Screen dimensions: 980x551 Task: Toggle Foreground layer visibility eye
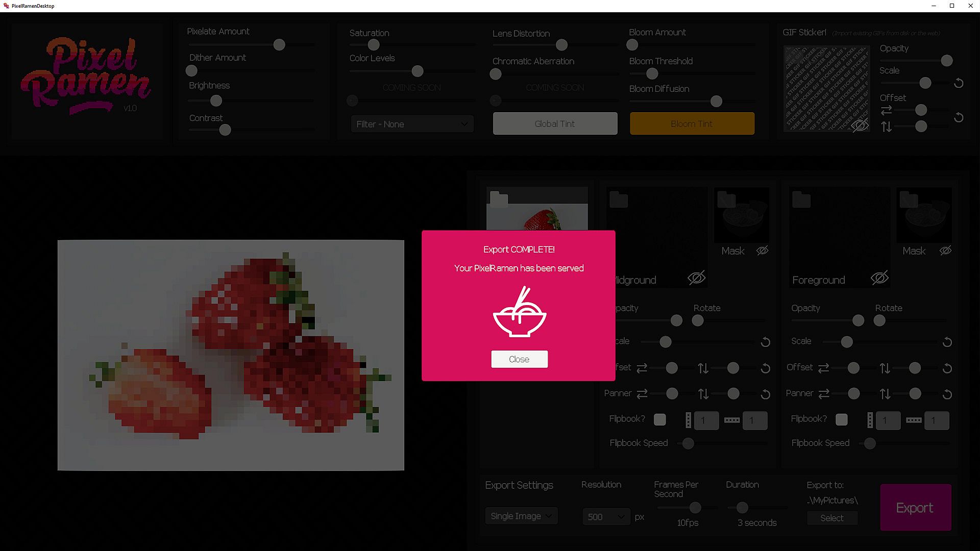(879, 278)
